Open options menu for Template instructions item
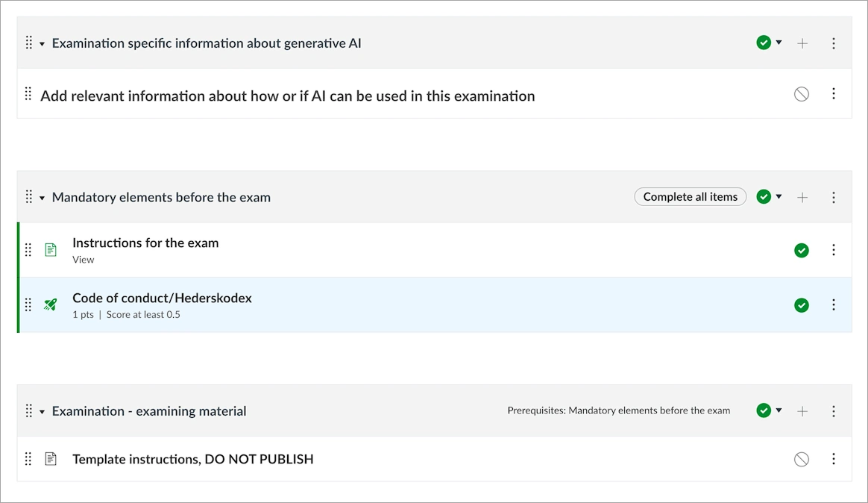The height and width of the screenshot is (503, 868). 834,459
